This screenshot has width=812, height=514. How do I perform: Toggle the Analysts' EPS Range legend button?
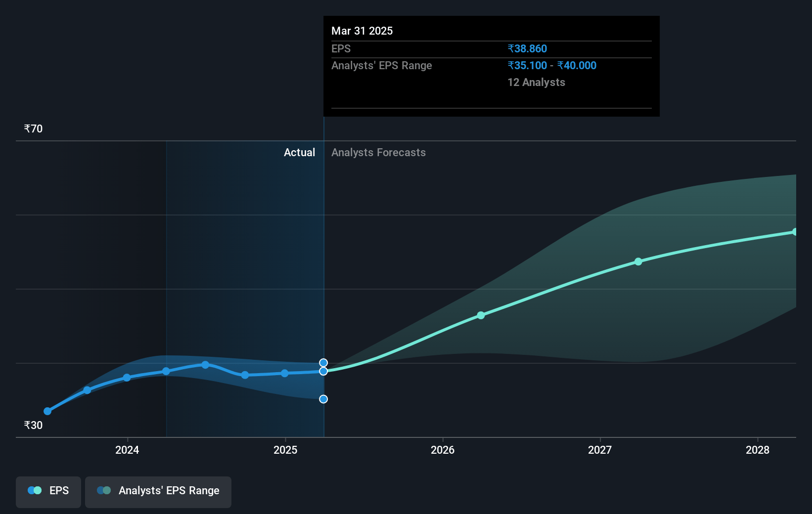[x=158, y=492]
